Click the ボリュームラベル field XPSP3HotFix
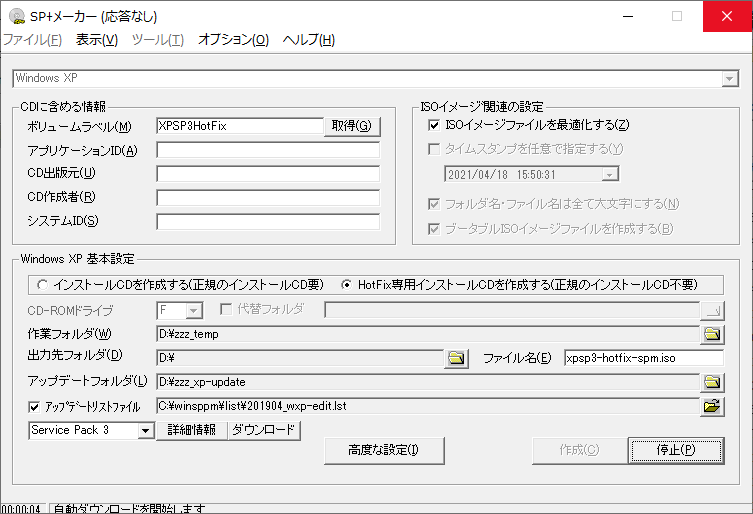Screen dimensions: 753x514 (240, 126)
